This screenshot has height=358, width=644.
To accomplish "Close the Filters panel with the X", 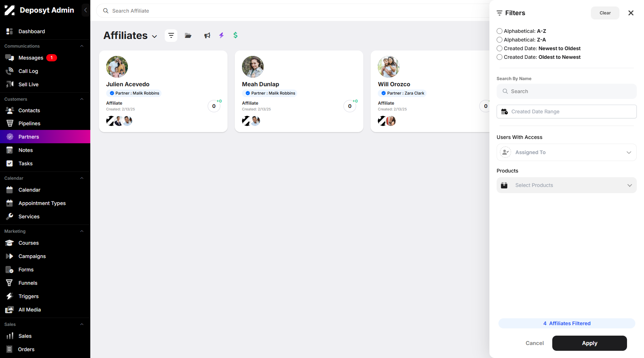I will click(631, 13).
